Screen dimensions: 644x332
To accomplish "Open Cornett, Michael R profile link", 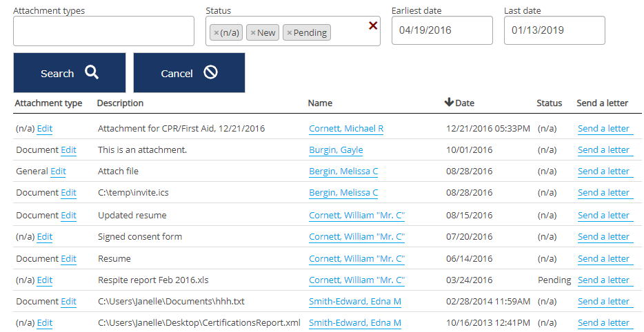I will coord(345,129).
